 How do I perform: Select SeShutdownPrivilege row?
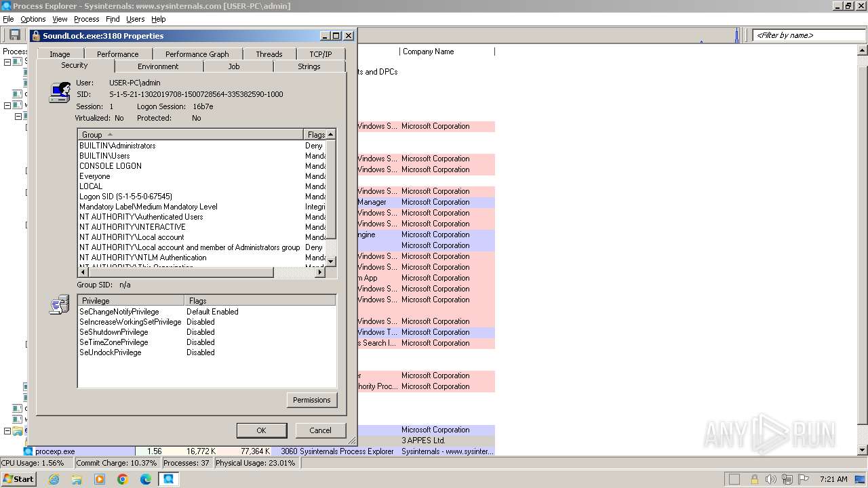click(207, 332)
